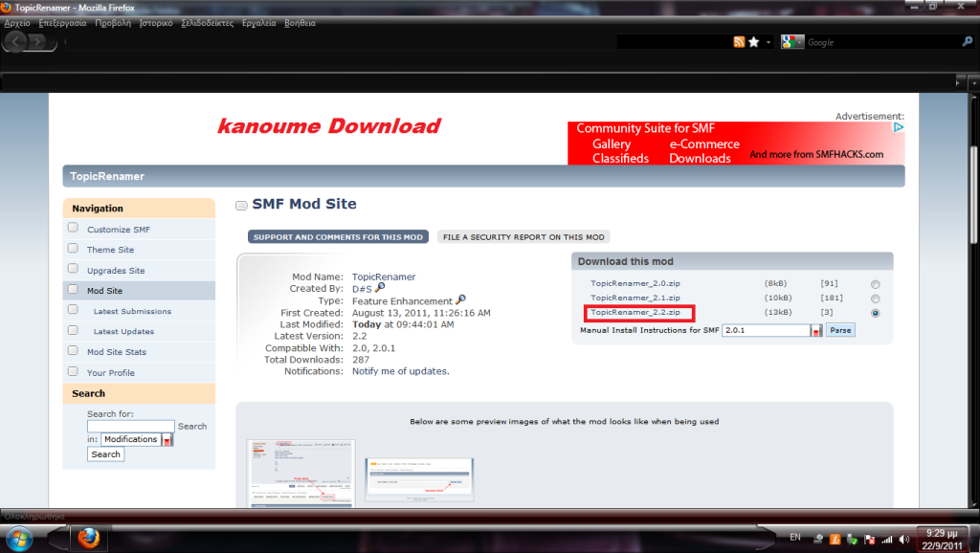
Task: Click the RSS feed icon in toolbar
Action: pos(739,42)
